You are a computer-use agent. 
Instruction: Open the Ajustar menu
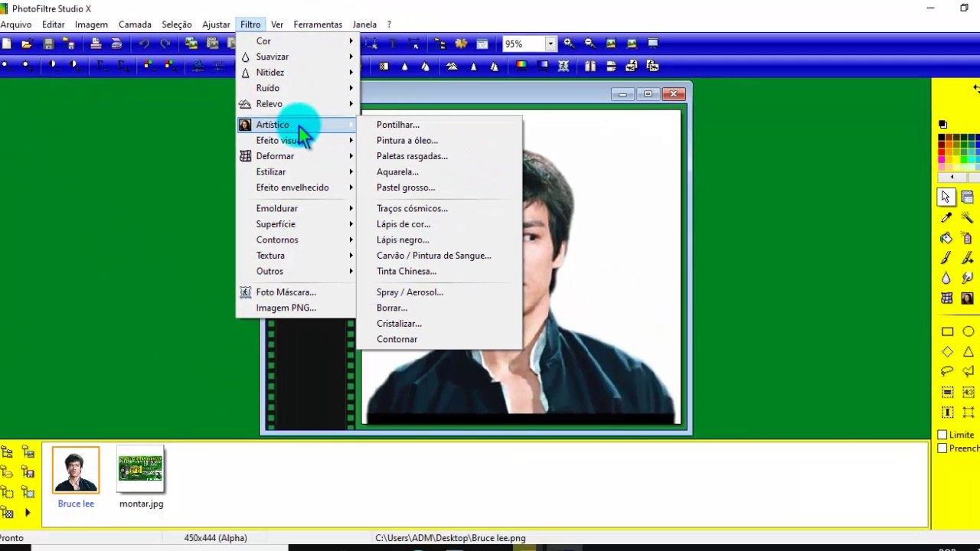(x=216, y=24)
